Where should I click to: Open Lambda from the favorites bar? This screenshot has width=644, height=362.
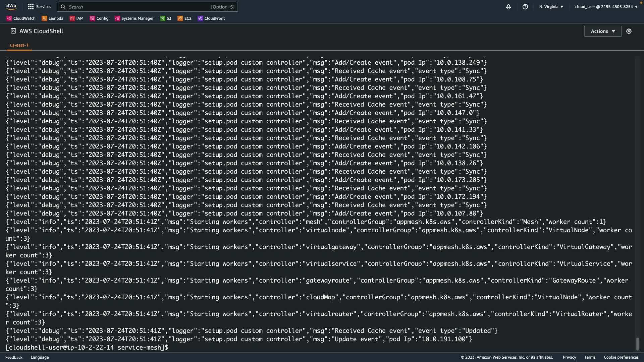point(52,18)
